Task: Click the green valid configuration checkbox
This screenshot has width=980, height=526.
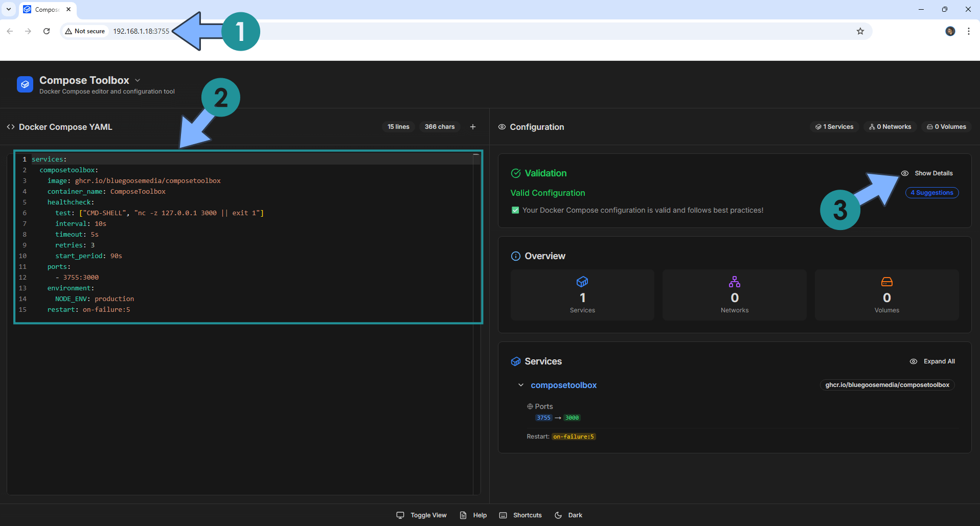Action: pyautogui.click(x=515, y=210)
